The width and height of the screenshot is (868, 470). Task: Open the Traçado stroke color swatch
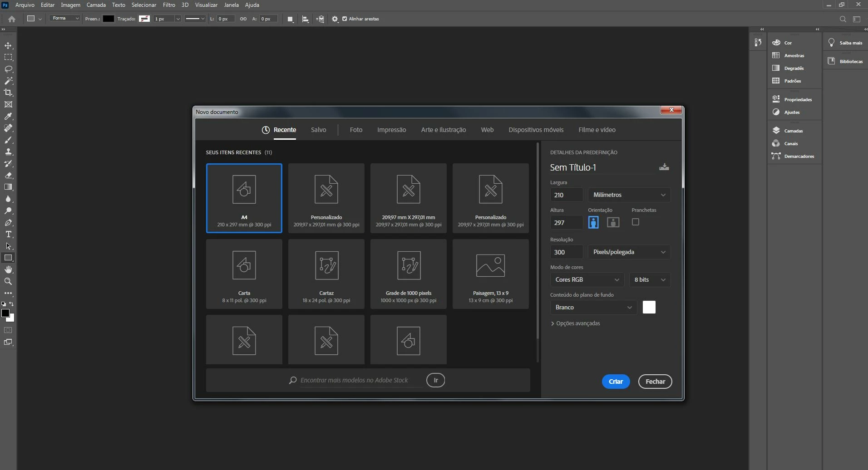coord(144,19)
